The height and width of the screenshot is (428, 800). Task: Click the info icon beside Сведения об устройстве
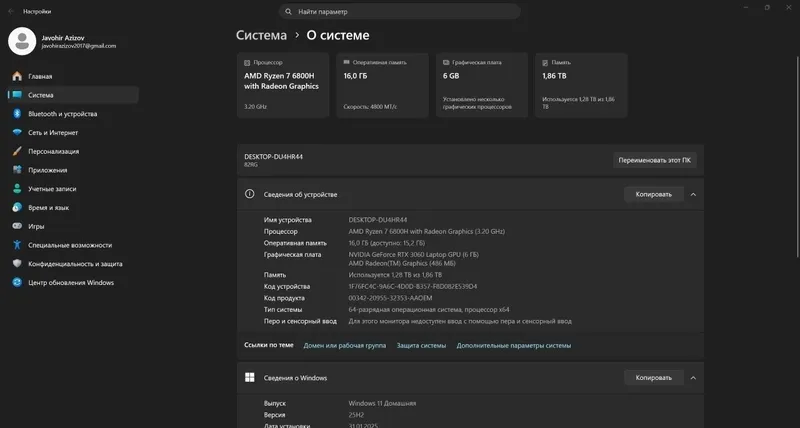(249, 194)
